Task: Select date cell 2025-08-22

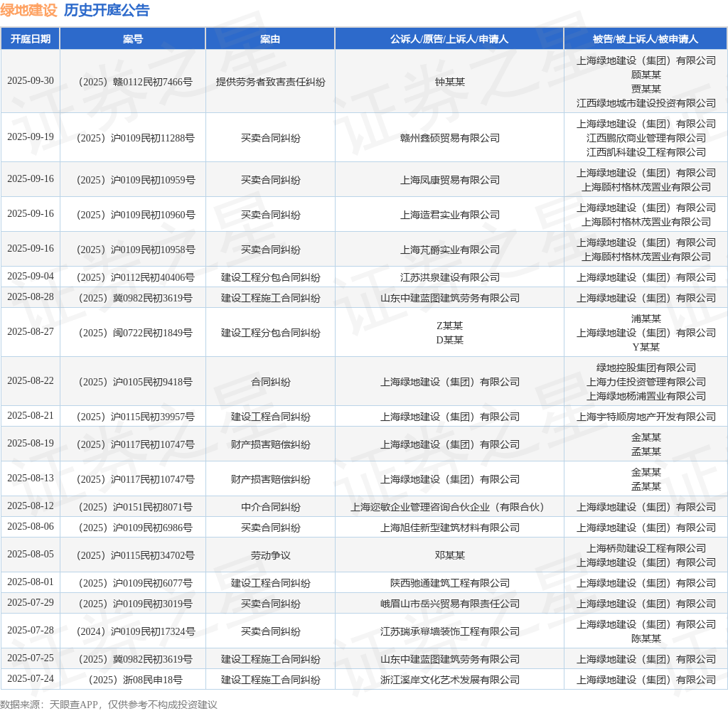Action: point(31,381)
